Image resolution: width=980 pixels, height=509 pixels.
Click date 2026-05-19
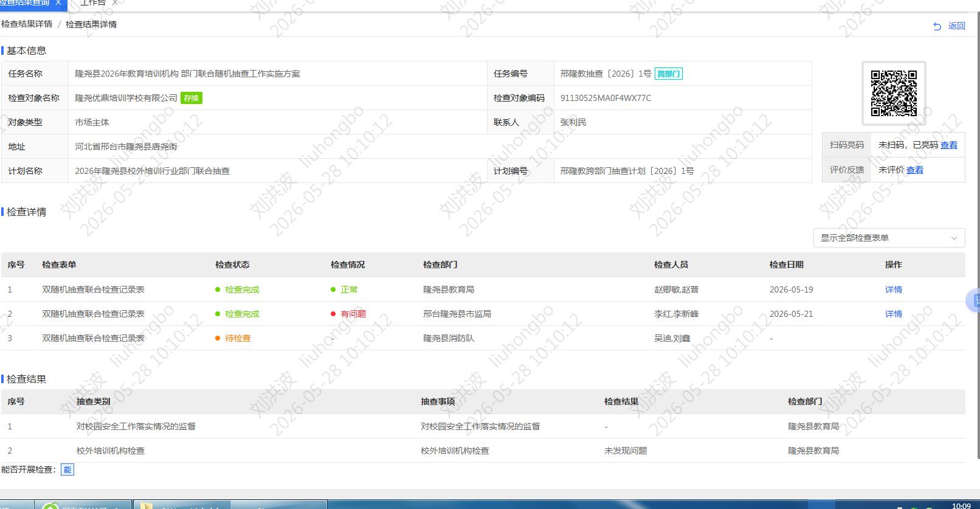791,289
